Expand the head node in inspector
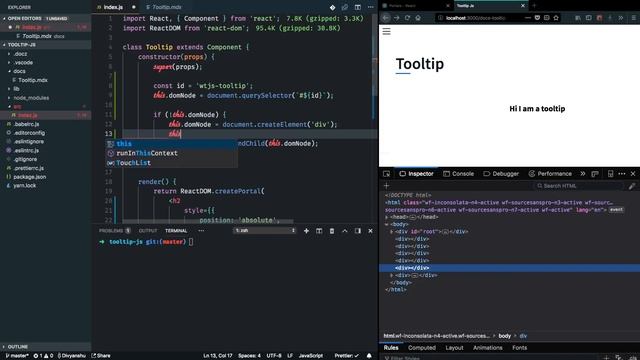 coord(387,217)
